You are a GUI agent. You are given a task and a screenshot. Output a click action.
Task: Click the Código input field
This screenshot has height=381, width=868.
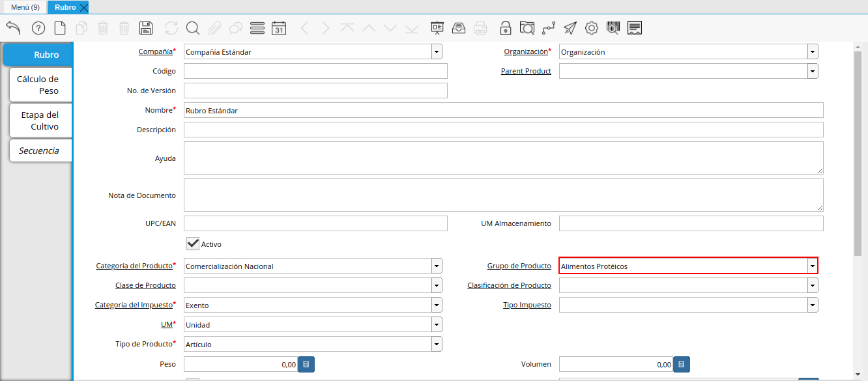[315, 71]
